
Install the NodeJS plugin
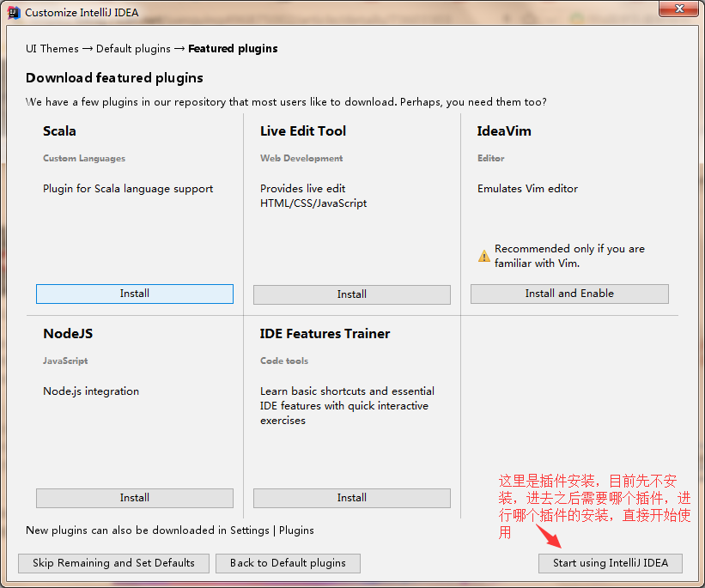pos(135,498)
